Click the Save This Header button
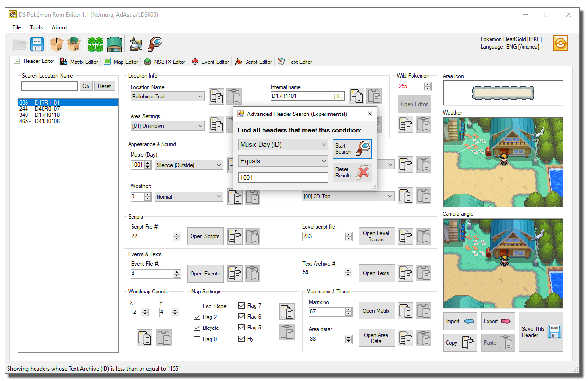 point(541,332)
